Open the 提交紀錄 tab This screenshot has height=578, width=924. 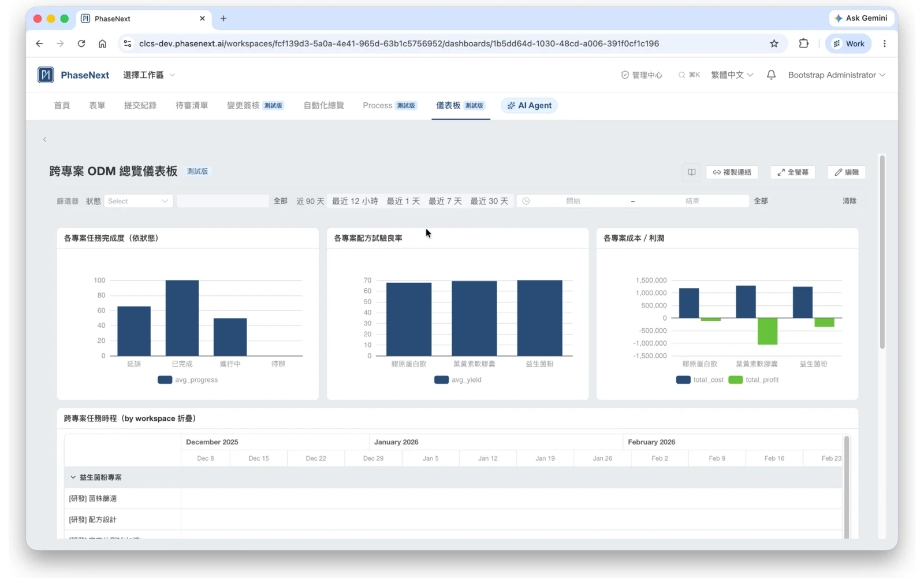[140, 105]
